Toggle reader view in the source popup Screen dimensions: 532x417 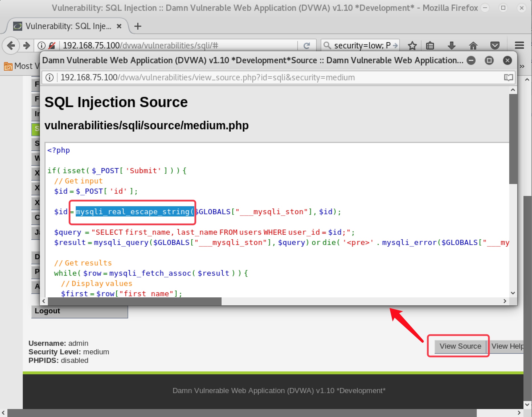[508, 77]
